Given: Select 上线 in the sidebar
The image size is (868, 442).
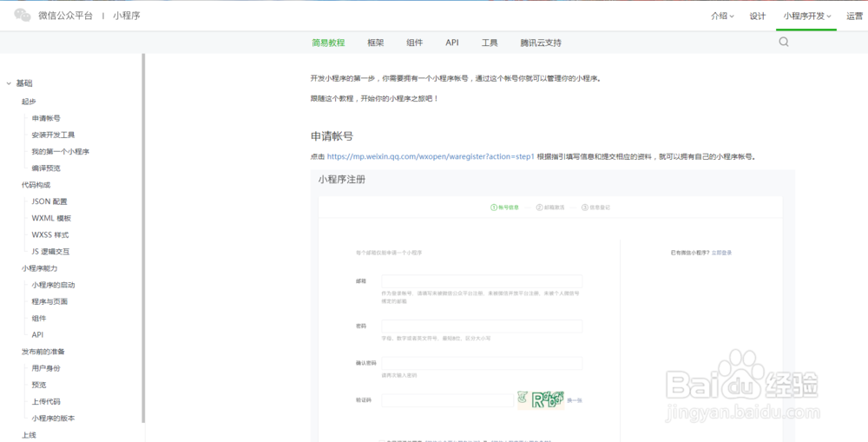Looking at the screenshot, I should [29, 435].
